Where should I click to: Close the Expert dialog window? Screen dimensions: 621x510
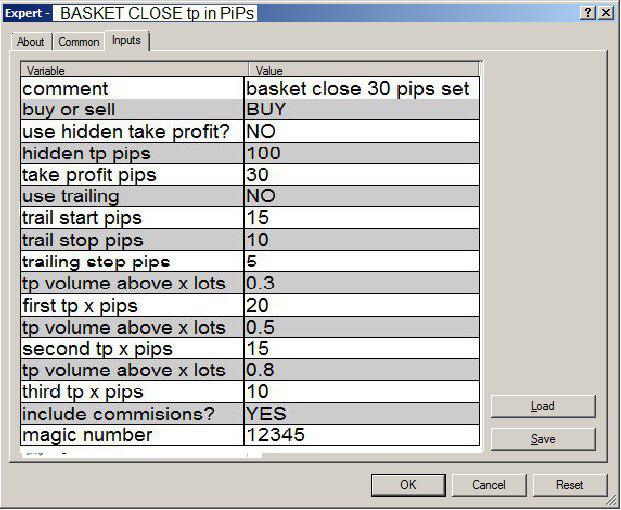[606, 12]
